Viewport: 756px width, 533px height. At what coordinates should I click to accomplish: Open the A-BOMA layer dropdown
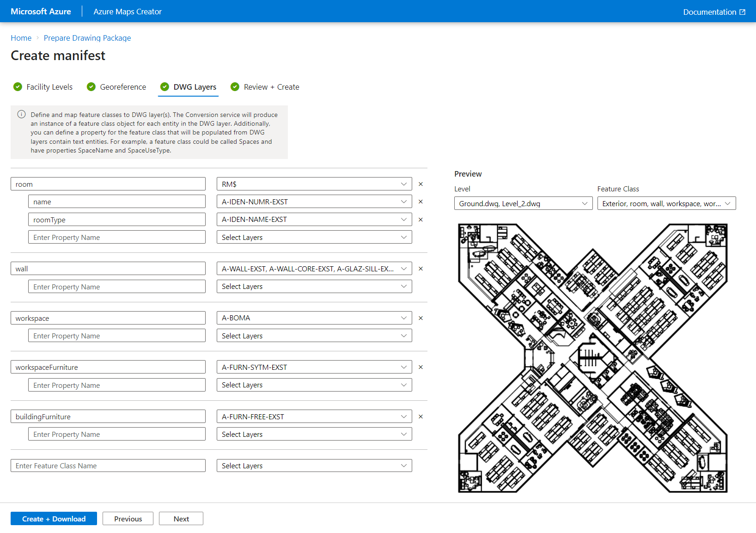click(x=314, y=318)
